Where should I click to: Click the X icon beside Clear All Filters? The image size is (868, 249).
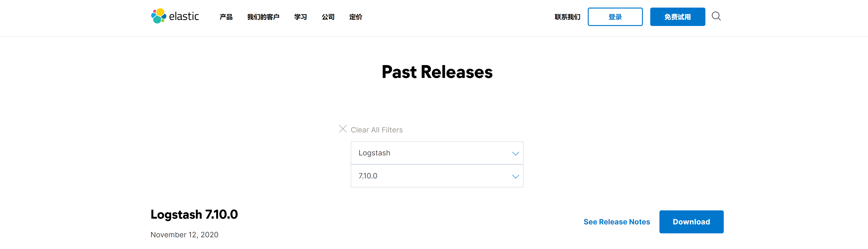click(343, 129)
